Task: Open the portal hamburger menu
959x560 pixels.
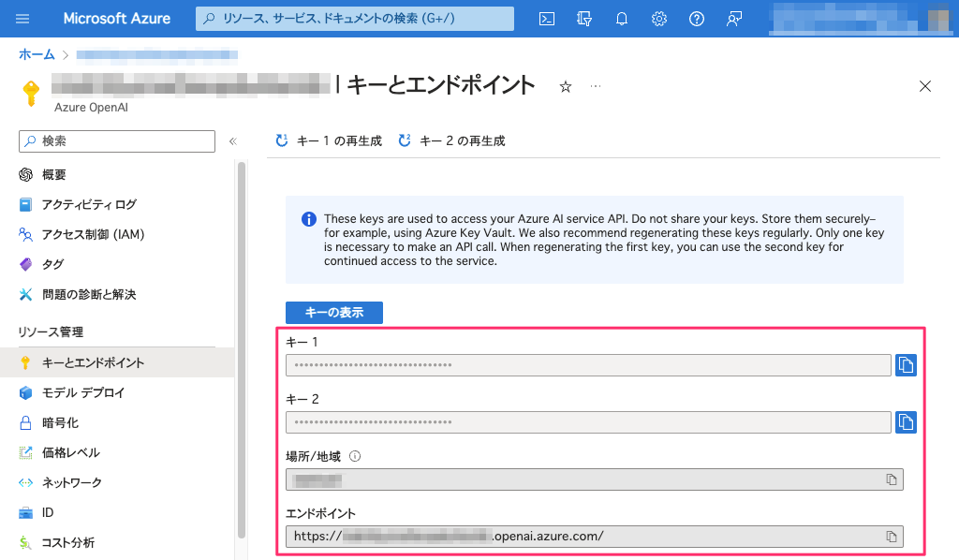Action: [22, 19]
